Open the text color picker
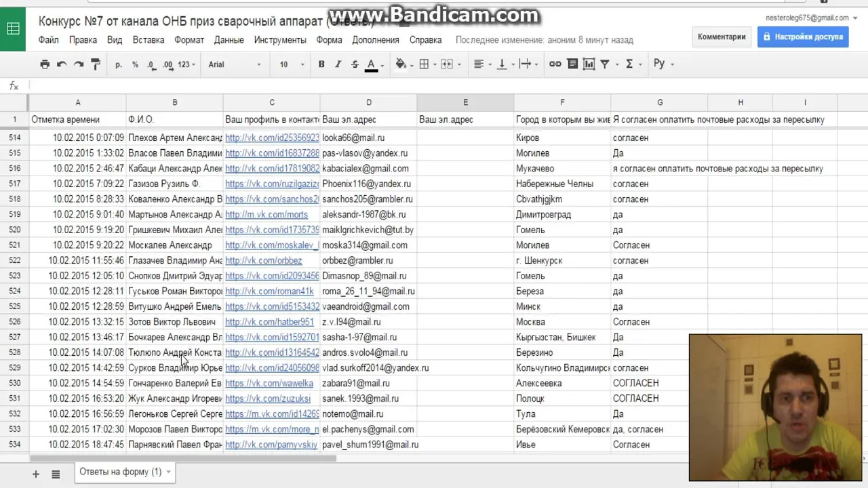 pyautogui.click(x=374, y=64)
